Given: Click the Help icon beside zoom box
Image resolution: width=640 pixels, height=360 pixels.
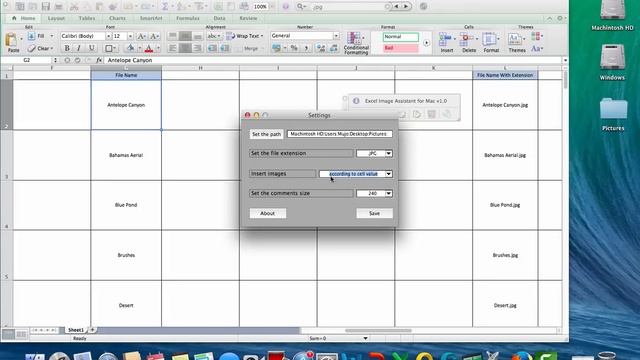Looking at the screenshot, I should pyautogui.click(x=285, y=7).
